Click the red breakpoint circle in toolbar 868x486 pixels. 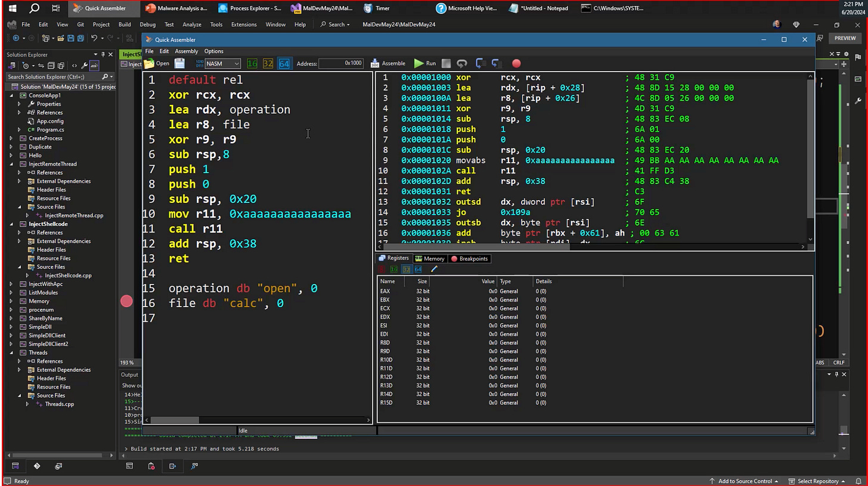[516, 63]
